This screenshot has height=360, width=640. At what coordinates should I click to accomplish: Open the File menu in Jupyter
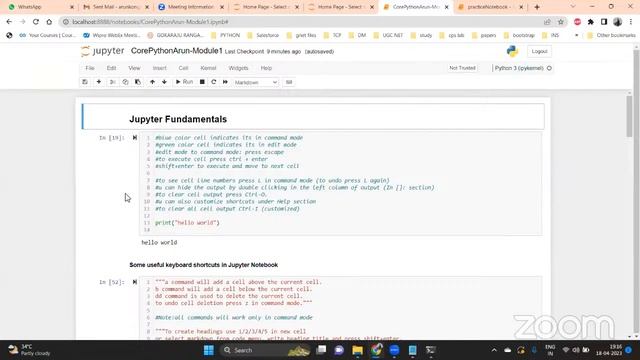pos(90,68)
